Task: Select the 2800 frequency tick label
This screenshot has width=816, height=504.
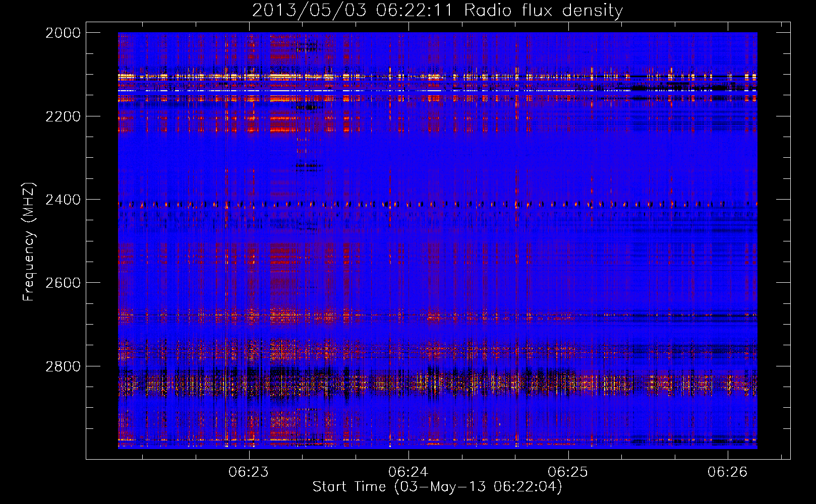Action: click(x=63, y=366)
